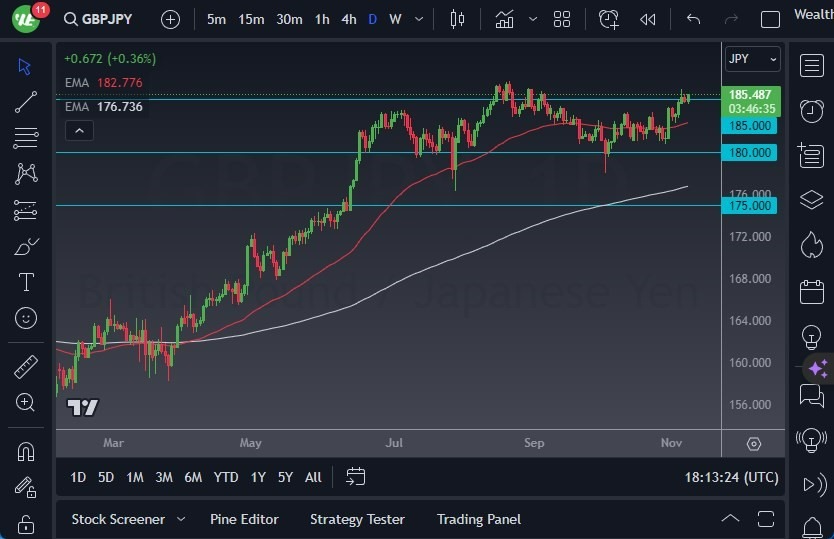Open the GBPJPY symbol search
The height and width of the screenshot is (539, 834).
98,19
